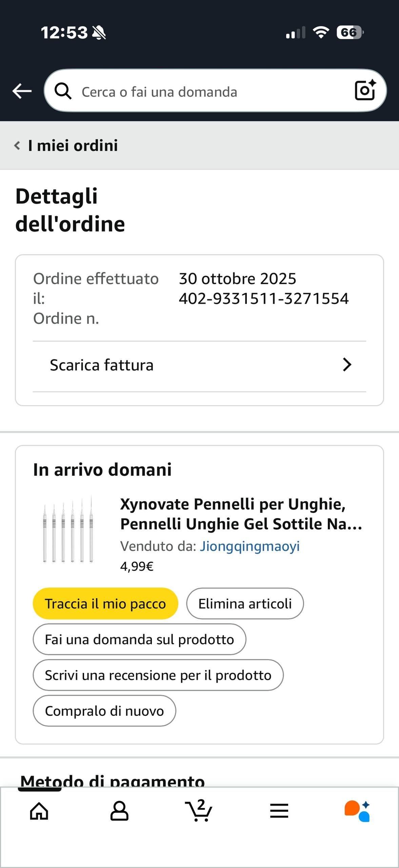This screenshot has height=868, width=399.
Task: Focus the Cerca o fai una domanda field
Action: tap(203, 92)
